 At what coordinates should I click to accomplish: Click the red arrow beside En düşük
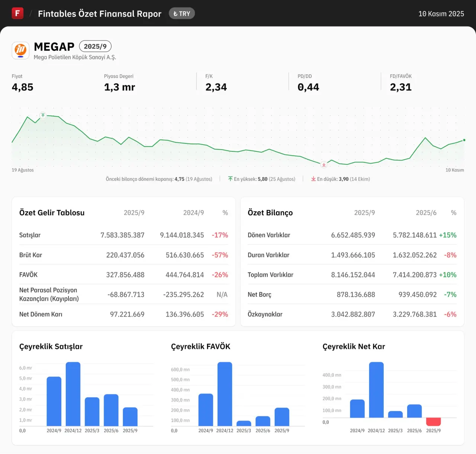coord(313,179)
